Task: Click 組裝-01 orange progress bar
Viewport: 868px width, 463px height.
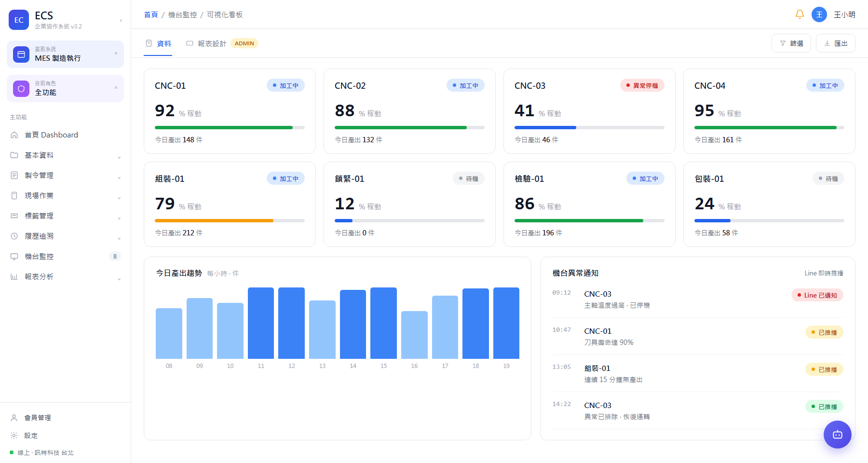Action: pyautogui.click(x=230, y=221)
